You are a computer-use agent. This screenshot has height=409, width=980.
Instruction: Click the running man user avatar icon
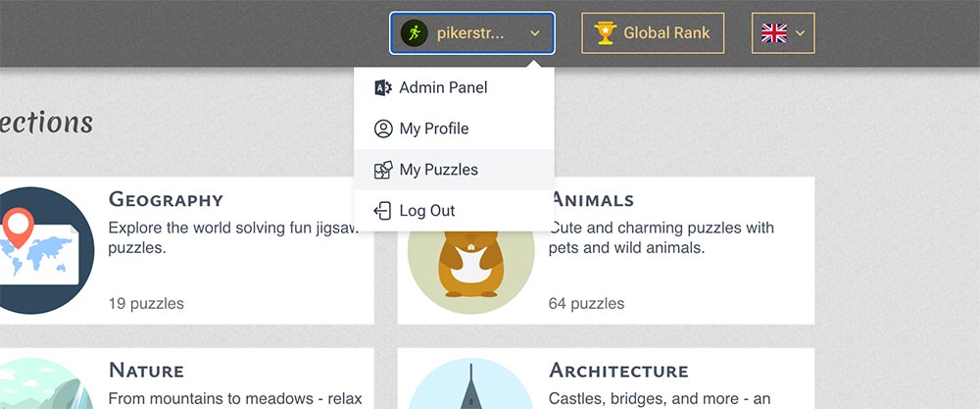[415, 33]
